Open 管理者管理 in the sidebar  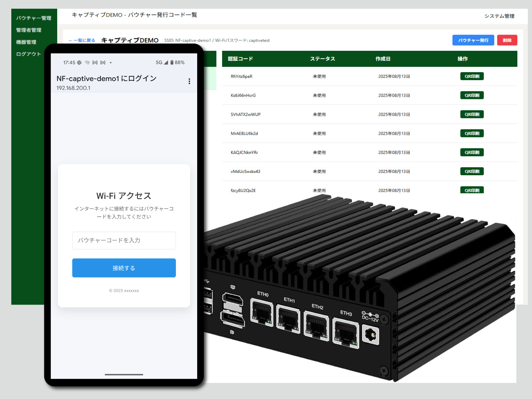click(x=29, y=30)
